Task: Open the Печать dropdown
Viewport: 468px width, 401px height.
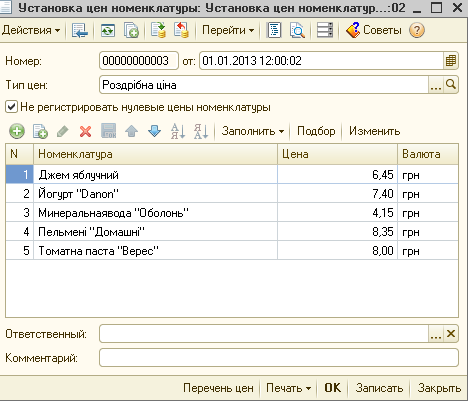Action: click(x=288, y=388)
